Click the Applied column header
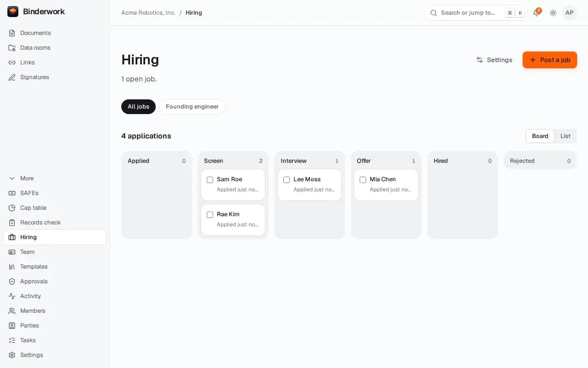The height and width of the screenshot is (368, 588). (x=157, y=161)
